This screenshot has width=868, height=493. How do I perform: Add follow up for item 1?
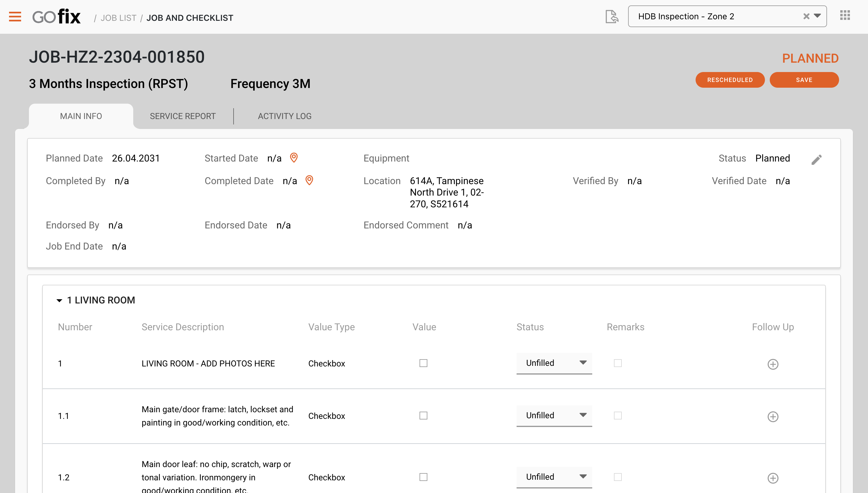point(772,364)
